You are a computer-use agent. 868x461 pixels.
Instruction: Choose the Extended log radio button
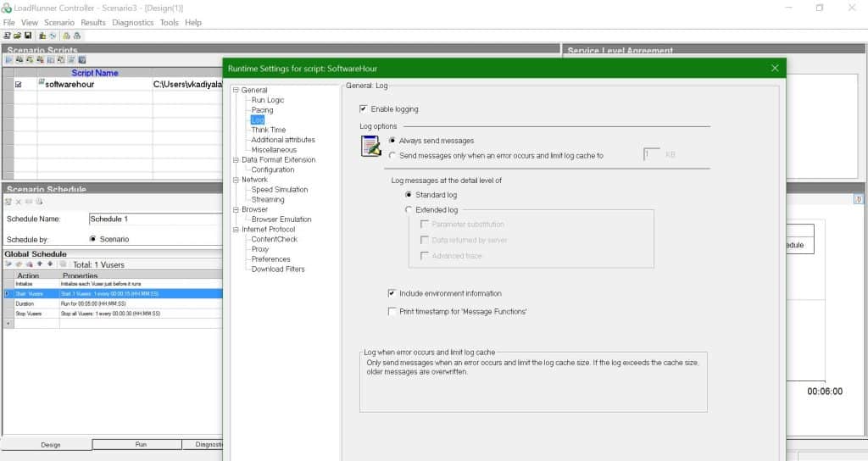(x=409, y=210)
